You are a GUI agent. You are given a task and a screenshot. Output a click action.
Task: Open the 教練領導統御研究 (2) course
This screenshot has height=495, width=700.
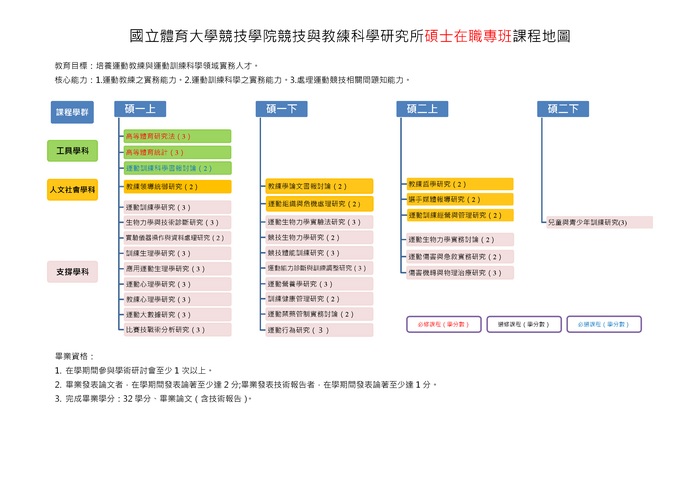pos(177,186)
